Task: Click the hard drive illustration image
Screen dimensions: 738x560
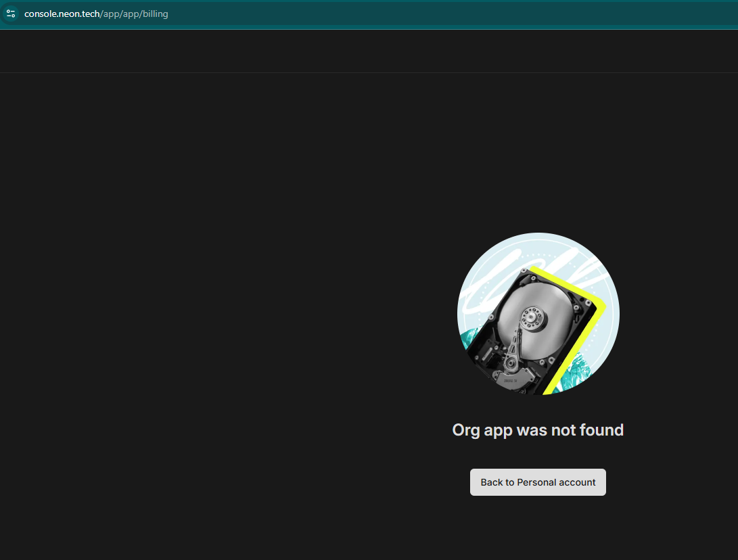Action: (538, 313)
